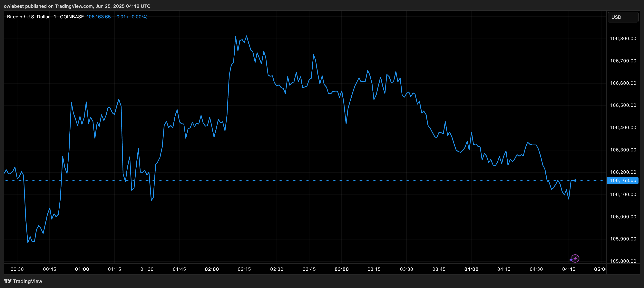Click the owiebest published caption text
The width and height of the screenshot is (644, 288).
tap(77, 6)
